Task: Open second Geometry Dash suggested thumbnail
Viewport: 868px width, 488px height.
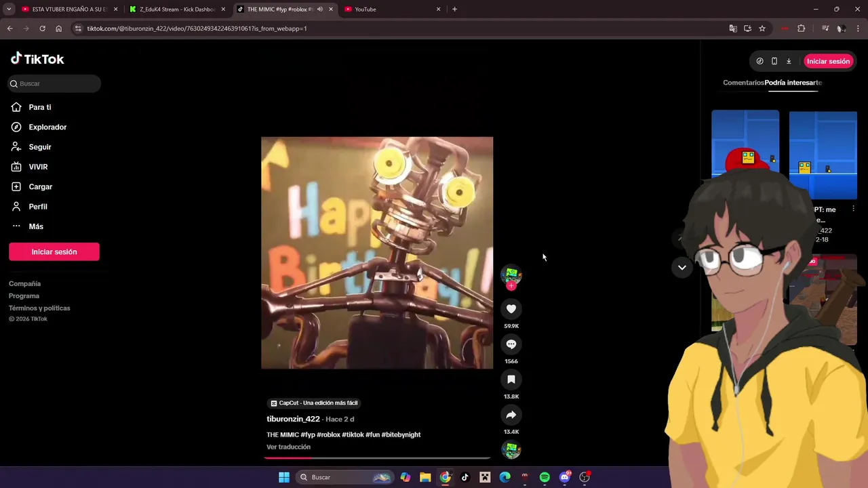Action: click(x=823, y=155)
